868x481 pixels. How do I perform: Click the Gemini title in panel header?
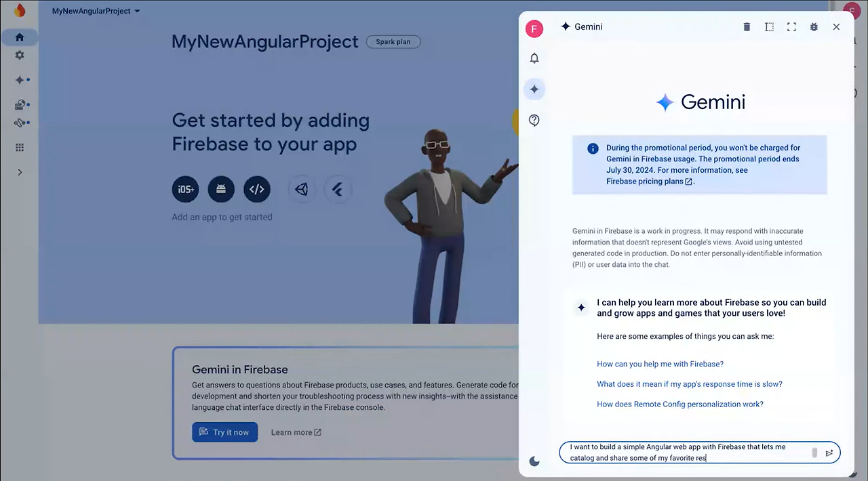[588, 27]
